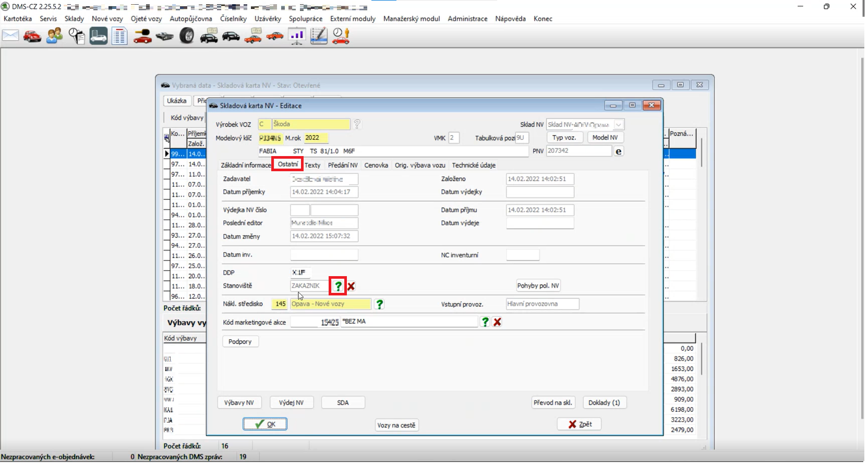Image resolution: width=868 pixels, height=463 pixels.
Task: Click red X beside Kód marketingové akce
Action: [497, 322]
